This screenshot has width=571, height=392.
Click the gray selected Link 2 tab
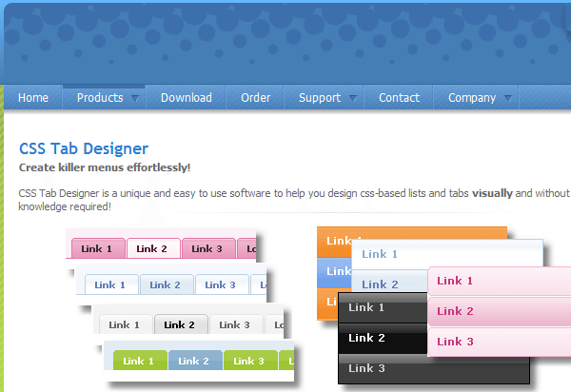coord(181,324)
